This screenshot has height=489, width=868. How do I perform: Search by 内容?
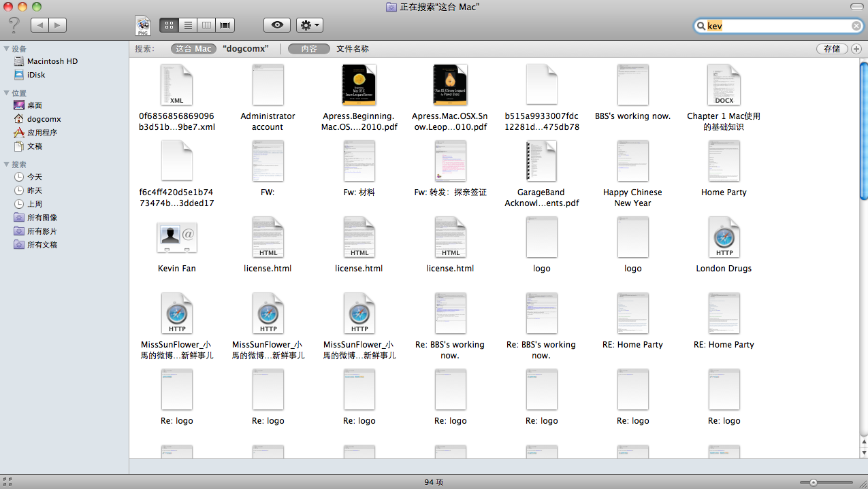click(x=309, y=49)
